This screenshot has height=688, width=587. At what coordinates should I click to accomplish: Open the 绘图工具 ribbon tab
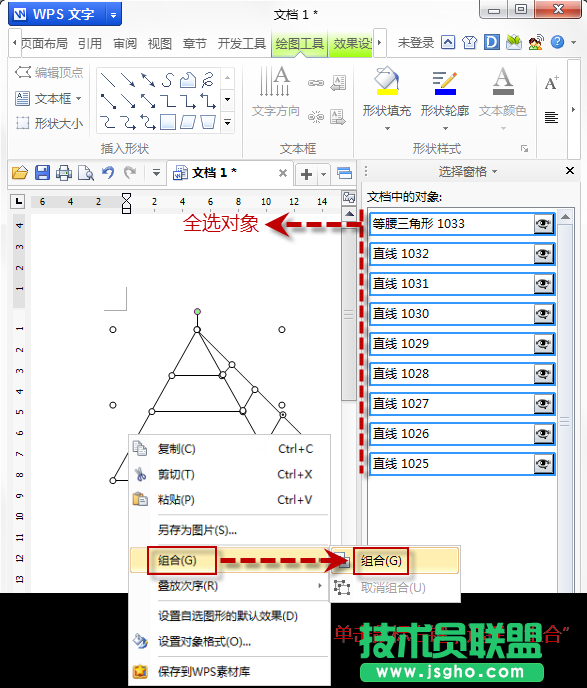(300, 43)
